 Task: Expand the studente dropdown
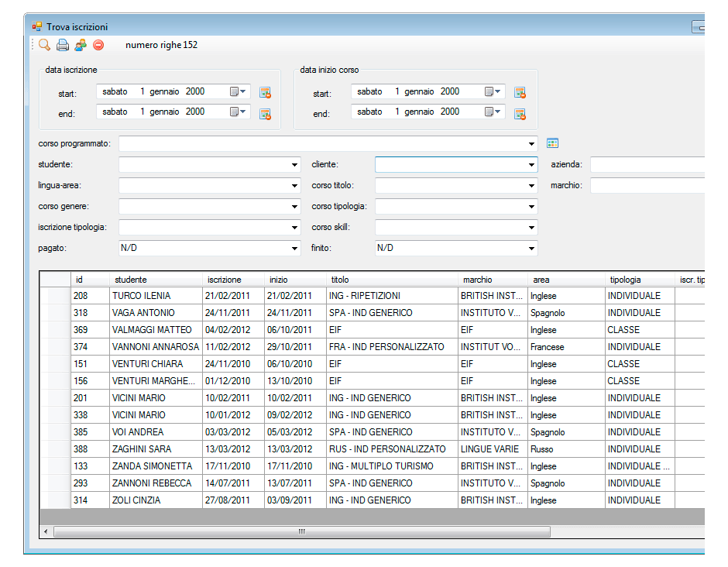coord(294,165)
